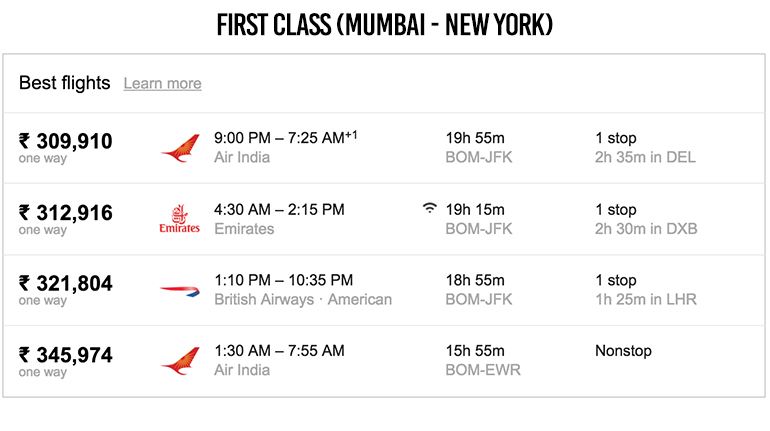Click the Air India logo on ₹309,910 flight
The width and height of the screenshot is (770, 431).
click(x=180, y=148)
